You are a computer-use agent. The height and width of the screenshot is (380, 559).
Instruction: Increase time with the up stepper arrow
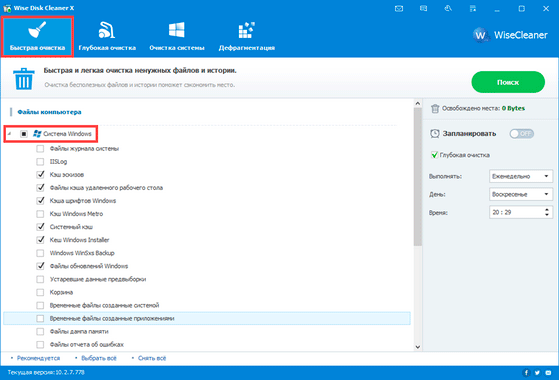pyautogui.click(x=547, y=210)
